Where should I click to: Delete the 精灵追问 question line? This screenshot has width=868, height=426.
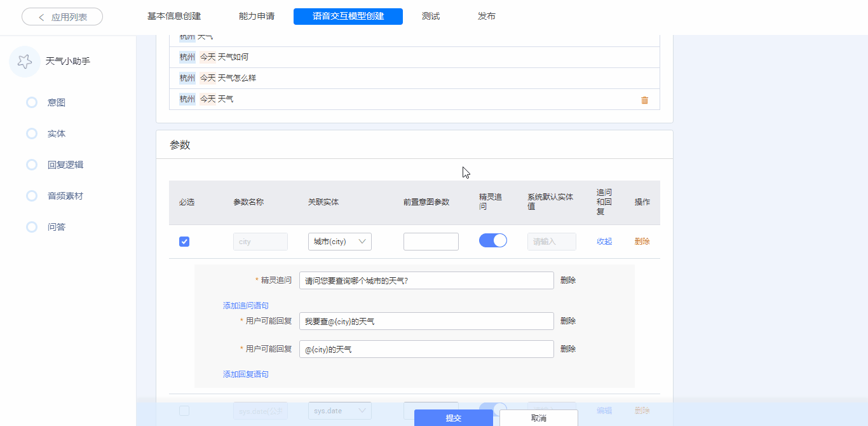[x=568, y=280]
